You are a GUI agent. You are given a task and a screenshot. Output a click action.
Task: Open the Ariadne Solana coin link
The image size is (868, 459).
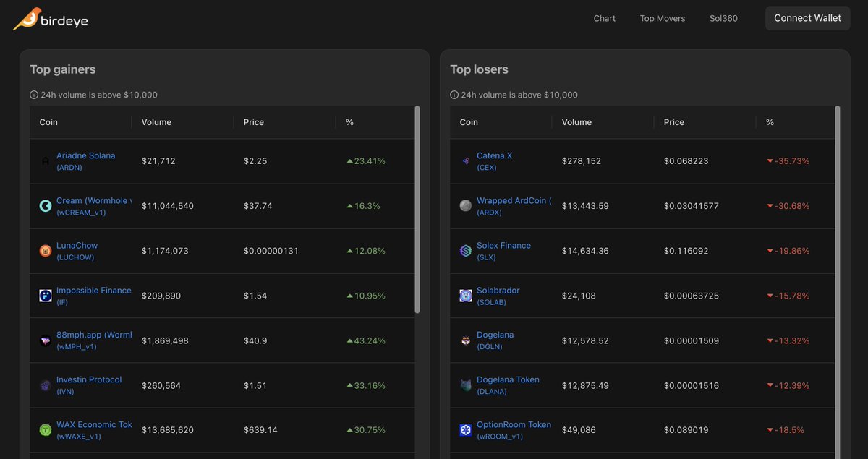tap(85, 155)
